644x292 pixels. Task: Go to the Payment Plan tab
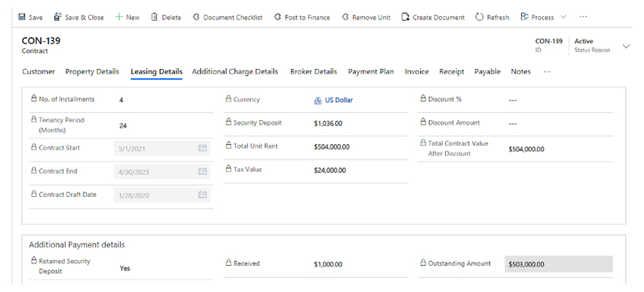371,71
